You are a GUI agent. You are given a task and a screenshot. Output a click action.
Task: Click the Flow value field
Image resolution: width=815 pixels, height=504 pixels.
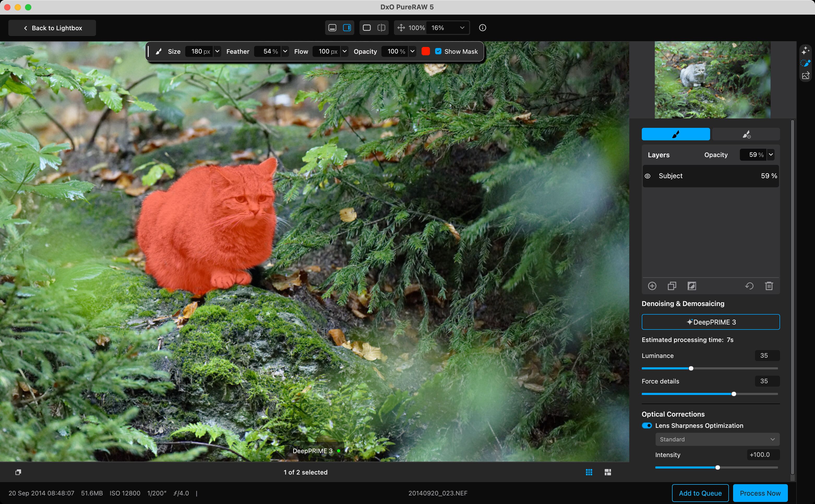coord(327,51)
